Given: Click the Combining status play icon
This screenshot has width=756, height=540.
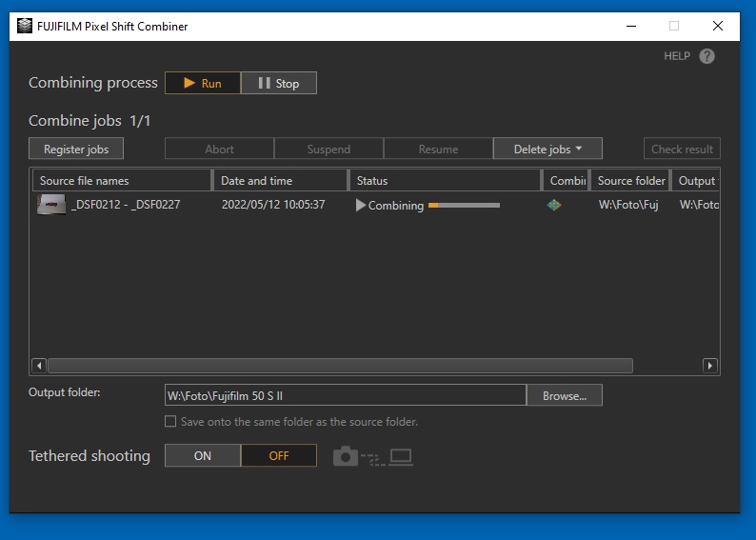Looking at the screenshot, I should tap(360, 205).
